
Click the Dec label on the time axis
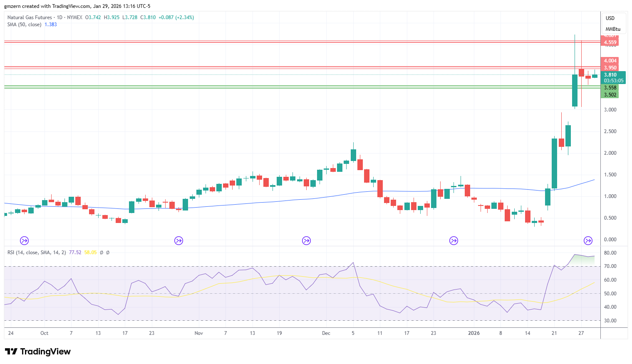click(x=326, y=333)
